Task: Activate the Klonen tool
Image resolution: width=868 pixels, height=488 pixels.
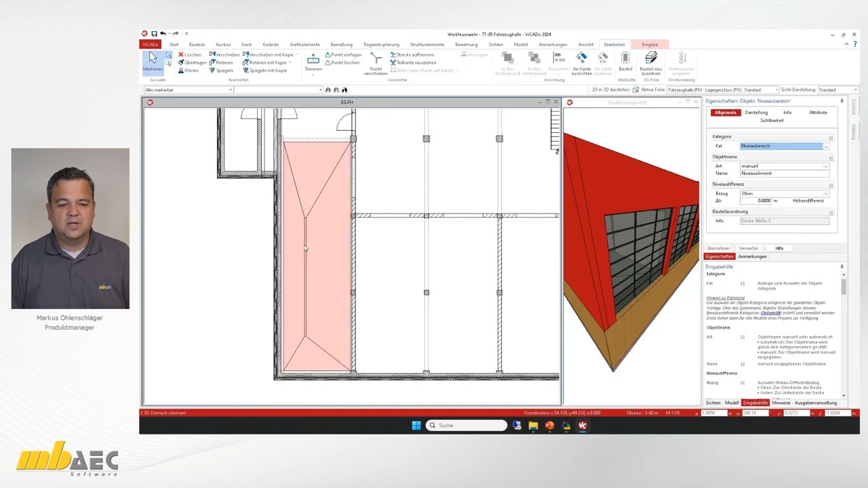Action: [x=189, y=70]
